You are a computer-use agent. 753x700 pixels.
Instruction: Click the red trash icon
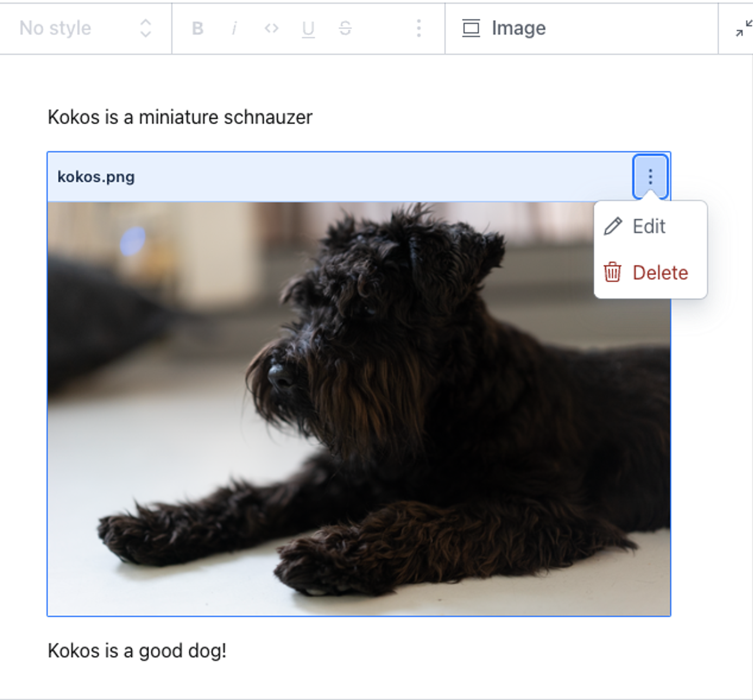coord(612,272)
